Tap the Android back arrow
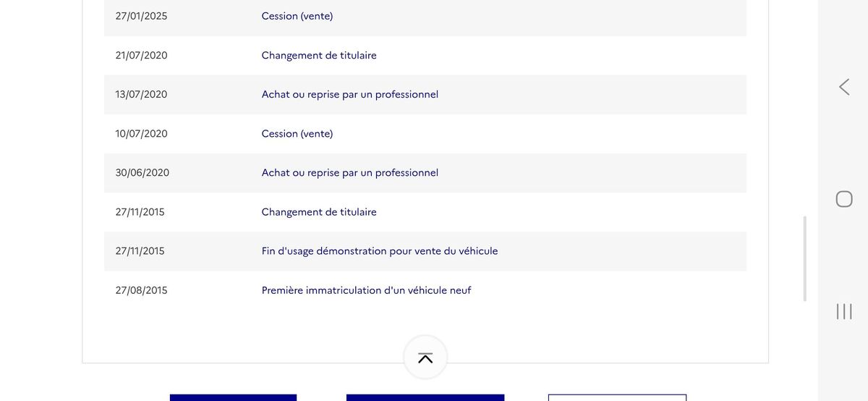The width and height of the screenshot is (868, 401). pos(844,87)
